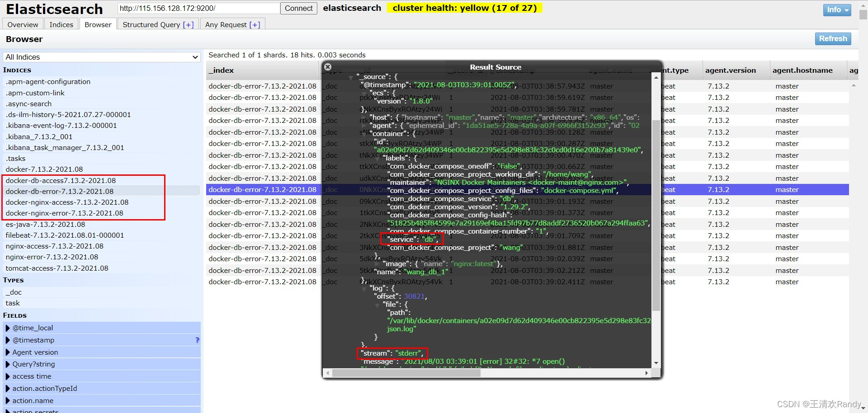Filter by the _doc type
Image resolution: width=868 pixels, height=413 pixels.
[102, 292]
